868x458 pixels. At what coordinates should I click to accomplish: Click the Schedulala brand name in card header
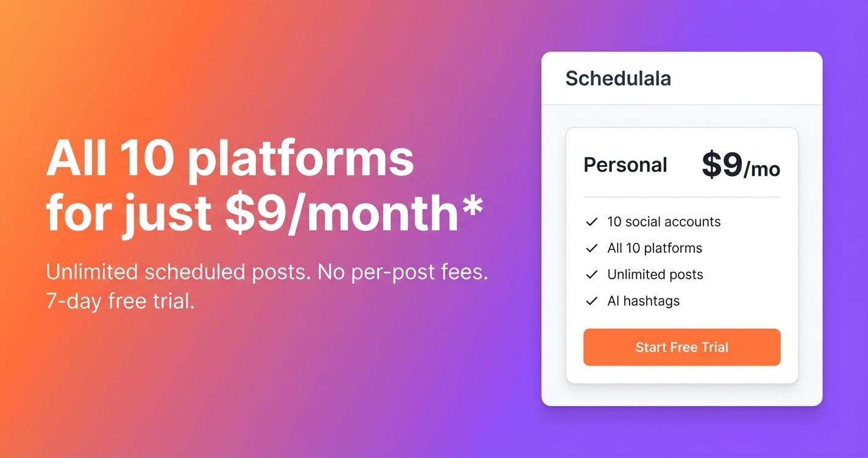tap(618, 79)
